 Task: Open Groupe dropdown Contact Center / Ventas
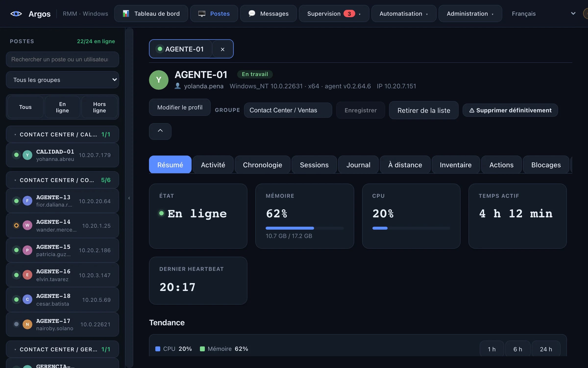[x=288, y=110]
